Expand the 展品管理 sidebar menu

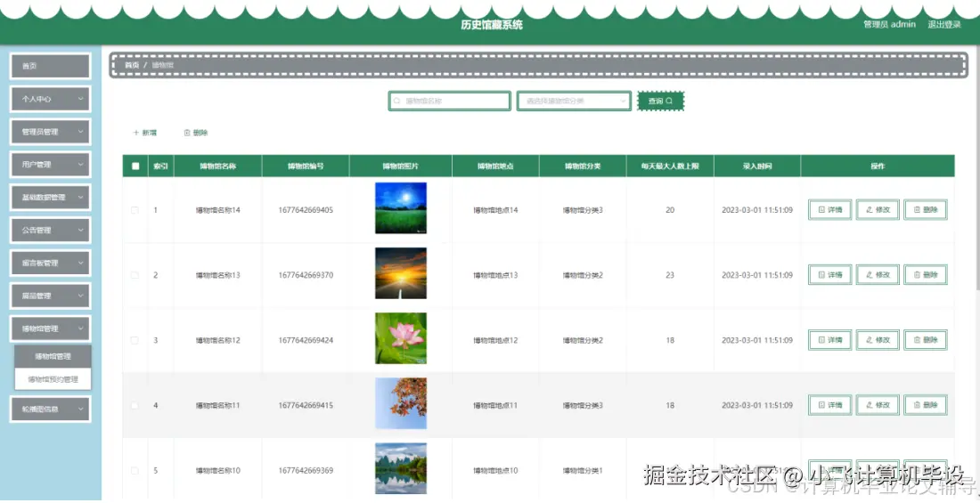point(51,296)
